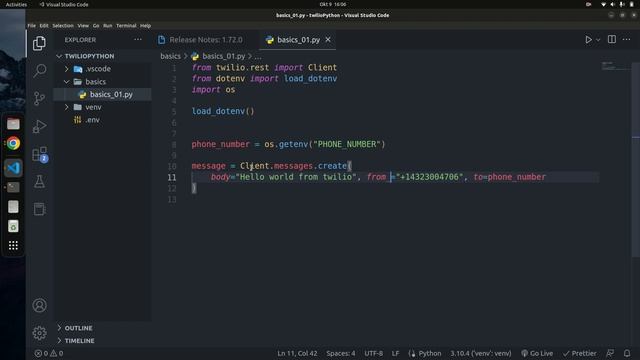Show Applications grid in the dock
The width and height of the screenshot is (640, 360).
(13, 245)
